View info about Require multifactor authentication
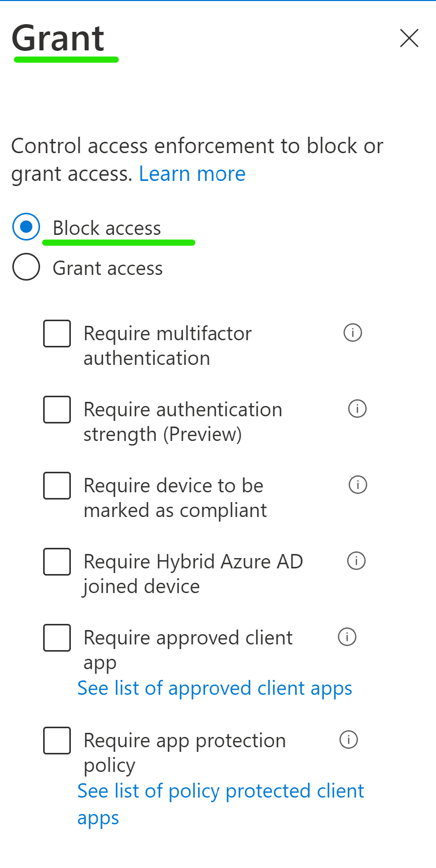The width and height of the screenshot is (436, 868). pyautogui.click(x=352, y=333)
